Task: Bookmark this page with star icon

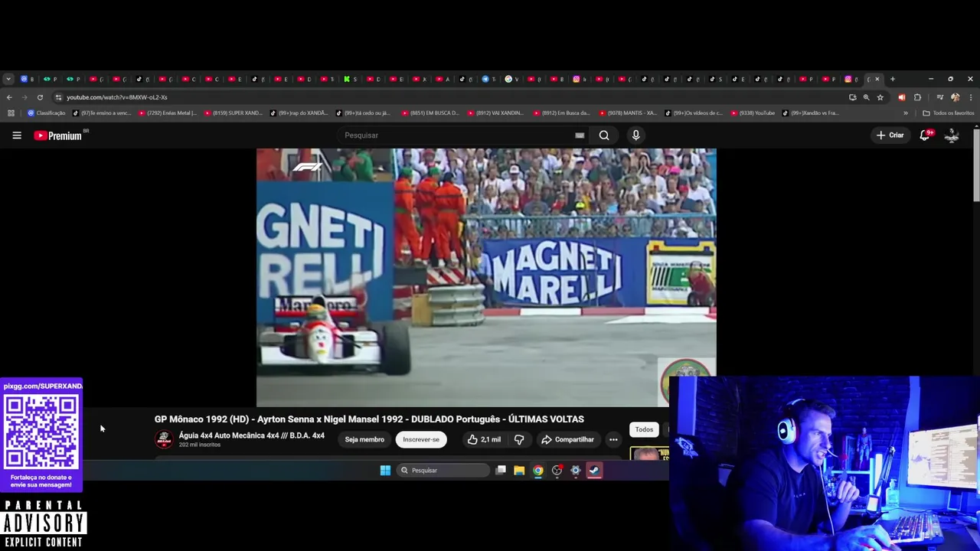Action: [x=880, y=97]
